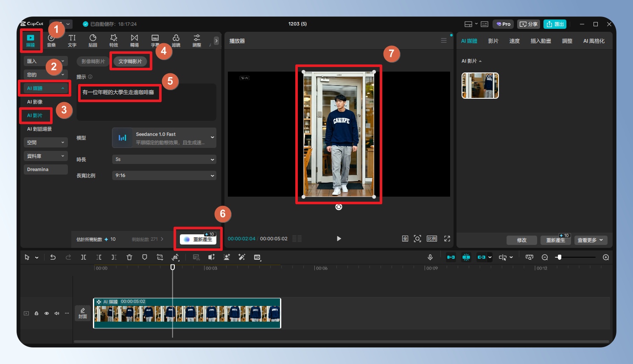Mute the track with speaker icon
Screen dimensions: 633x364
(x=57, y=313)
